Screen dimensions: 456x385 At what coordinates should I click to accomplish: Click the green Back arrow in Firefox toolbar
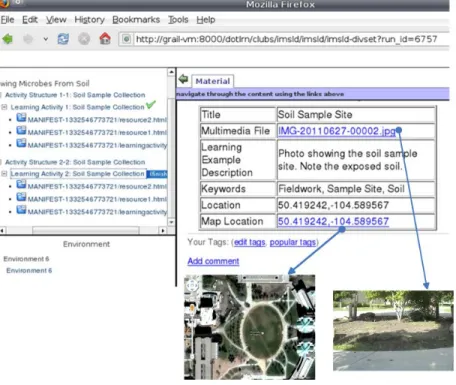click(x=7, y=39)
